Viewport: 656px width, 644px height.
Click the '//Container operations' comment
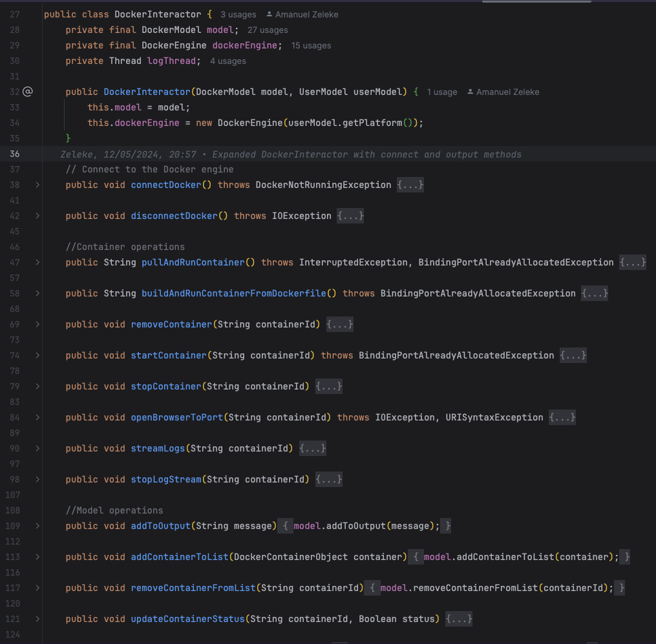[125, 247]
